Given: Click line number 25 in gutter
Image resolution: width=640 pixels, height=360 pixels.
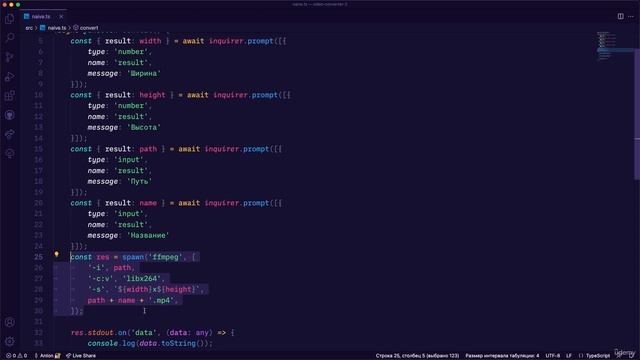Looking at the screenshot, I should 38,257.
